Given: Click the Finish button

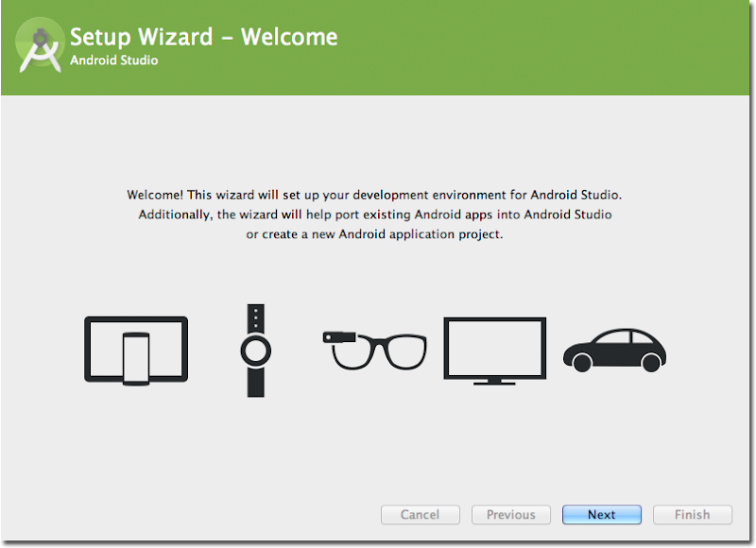Looking at the screenshot, I should point(692,514).
